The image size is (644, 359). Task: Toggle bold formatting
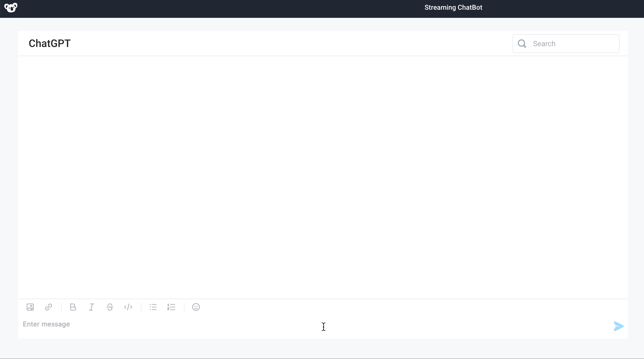[73, 307]
